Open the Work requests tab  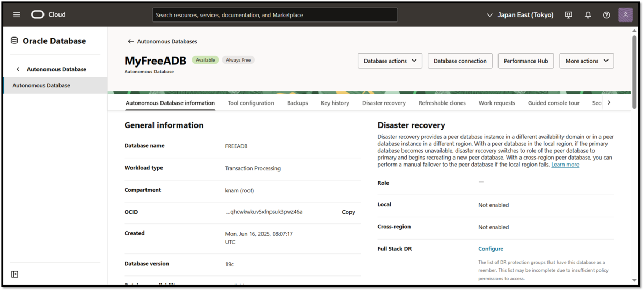point(497,103)
